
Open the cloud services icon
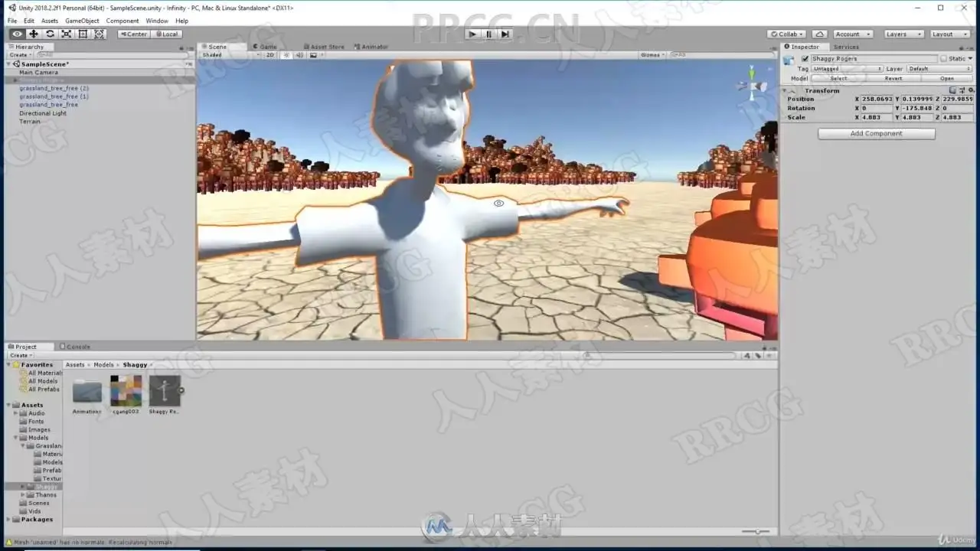pos(819,34)
